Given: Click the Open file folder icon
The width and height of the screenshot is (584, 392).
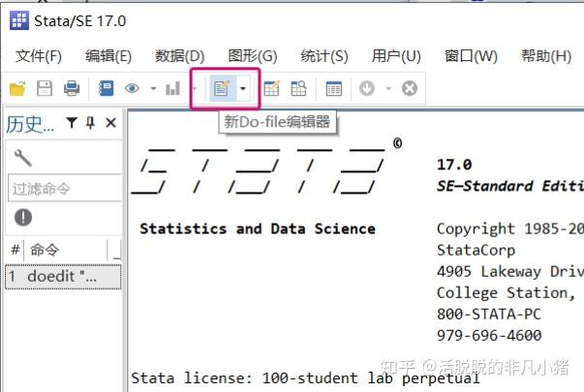Looking at the screenshot, I should coord(17,88).
